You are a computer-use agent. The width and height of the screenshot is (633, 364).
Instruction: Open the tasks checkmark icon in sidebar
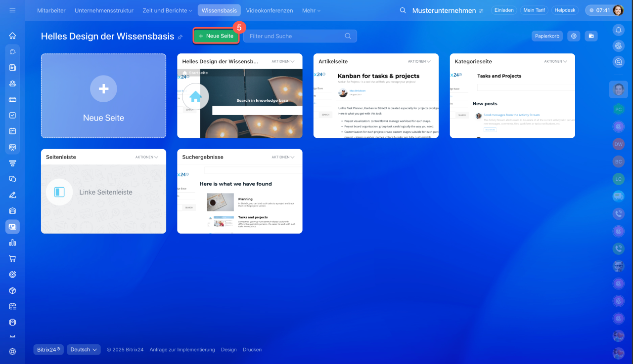pyautogui.click(x=12, y=115)
